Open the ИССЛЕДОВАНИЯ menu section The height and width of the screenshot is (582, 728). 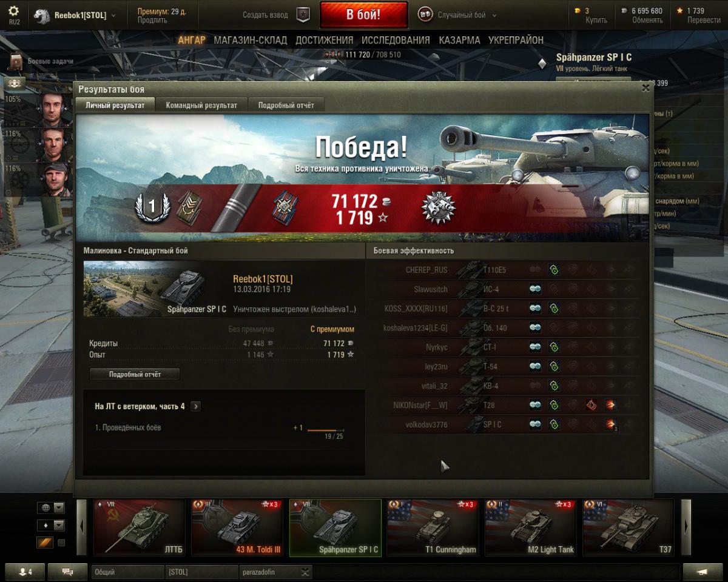[396, 40]
